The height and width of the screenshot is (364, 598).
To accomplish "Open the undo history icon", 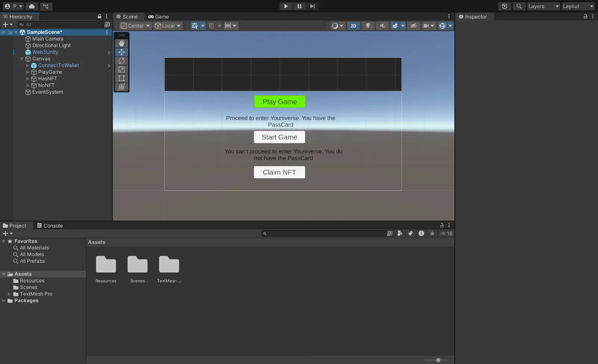I will coord(505,6).
